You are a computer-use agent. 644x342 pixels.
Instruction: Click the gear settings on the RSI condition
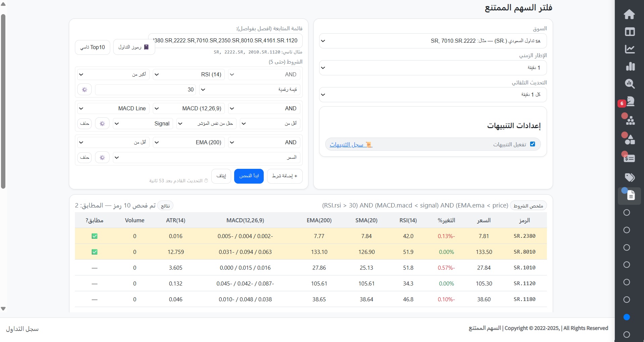[84, 89]
